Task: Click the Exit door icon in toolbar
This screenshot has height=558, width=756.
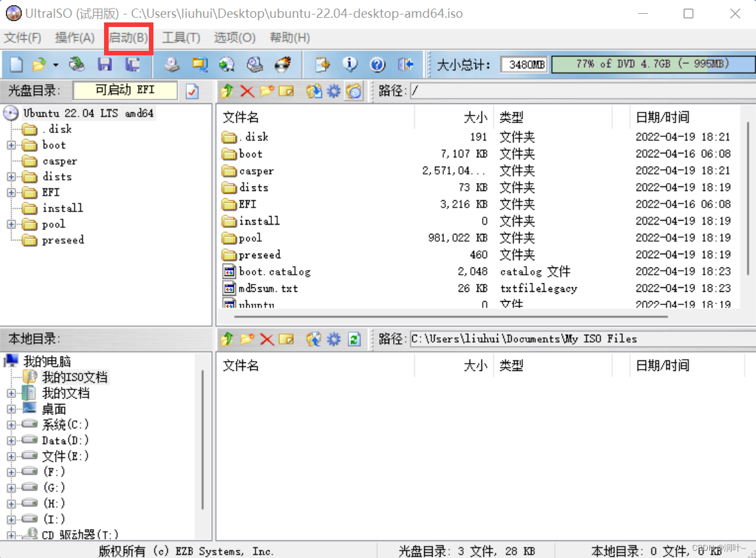Action: tap(406, 64)
